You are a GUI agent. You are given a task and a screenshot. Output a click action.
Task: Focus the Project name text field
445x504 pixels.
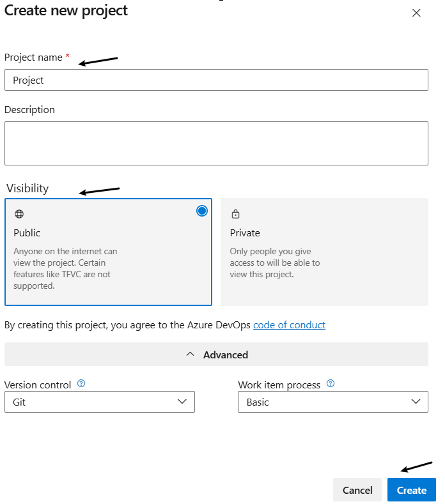tap(216, 80)
